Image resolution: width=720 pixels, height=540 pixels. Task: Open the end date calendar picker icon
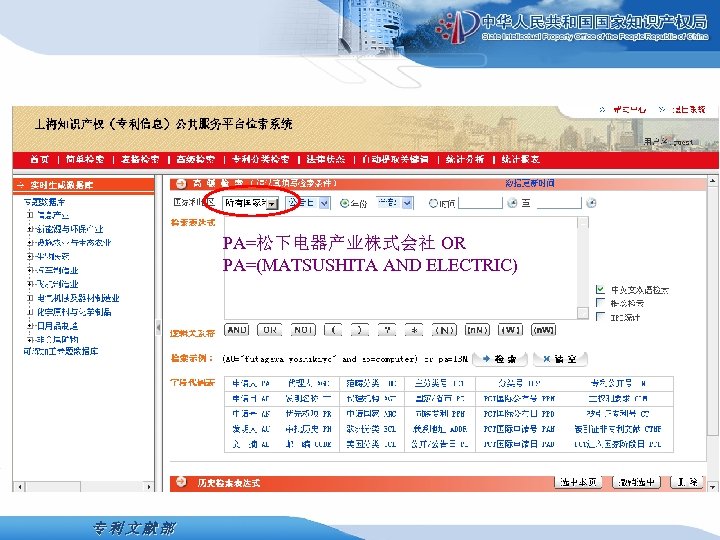[x=591, y=203]
